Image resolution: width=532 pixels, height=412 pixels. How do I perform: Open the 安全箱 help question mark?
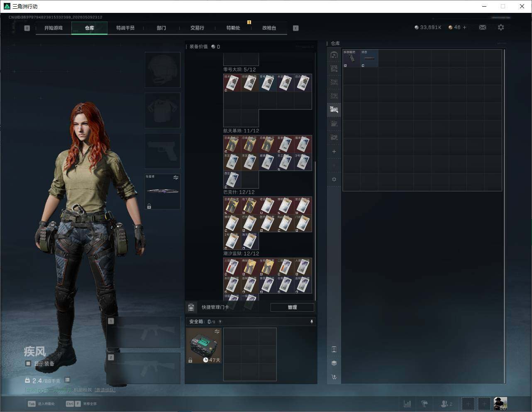(x=220, y=322)
